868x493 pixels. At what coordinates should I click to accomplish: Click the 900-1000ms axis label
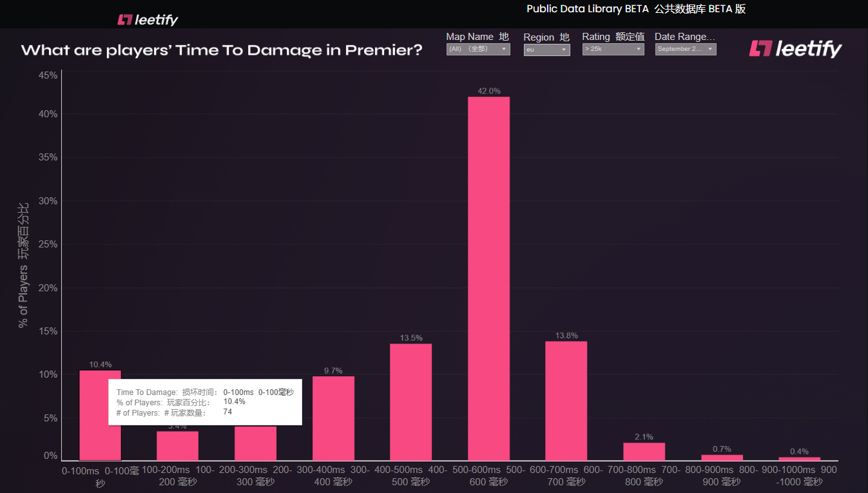pyautogui.click(x=799, y=476)
